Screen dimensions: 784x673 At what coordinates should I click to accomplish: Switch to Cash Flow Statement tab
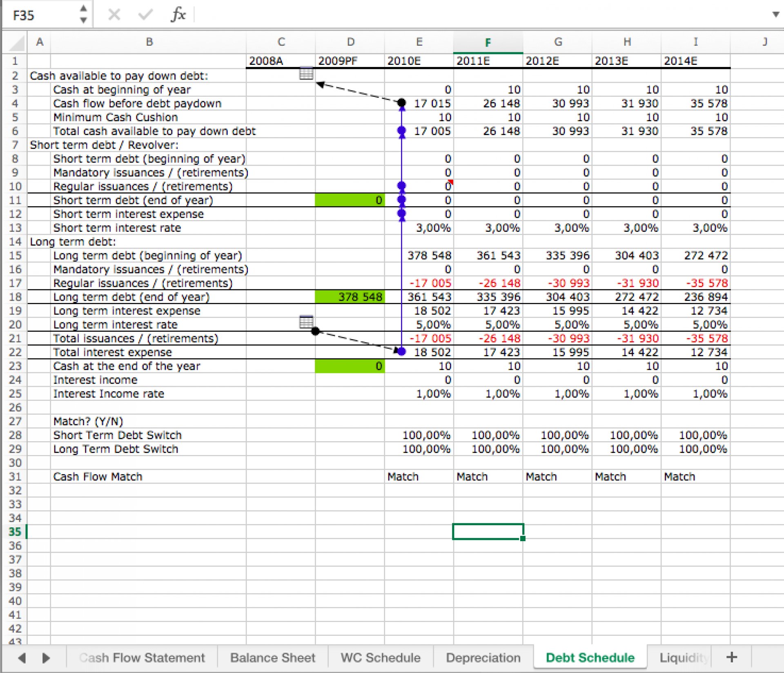click(142, 657)
